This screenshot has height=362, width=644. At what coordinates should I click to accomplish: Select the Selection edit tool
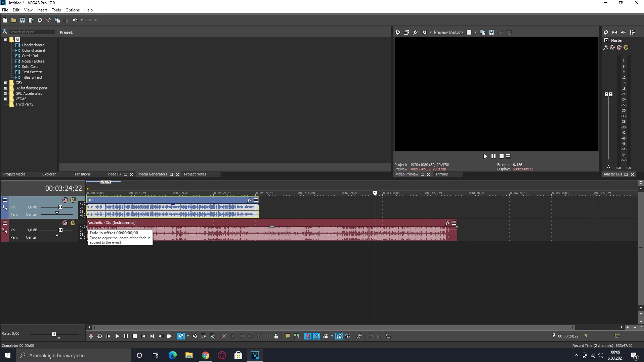coord(204,336)
